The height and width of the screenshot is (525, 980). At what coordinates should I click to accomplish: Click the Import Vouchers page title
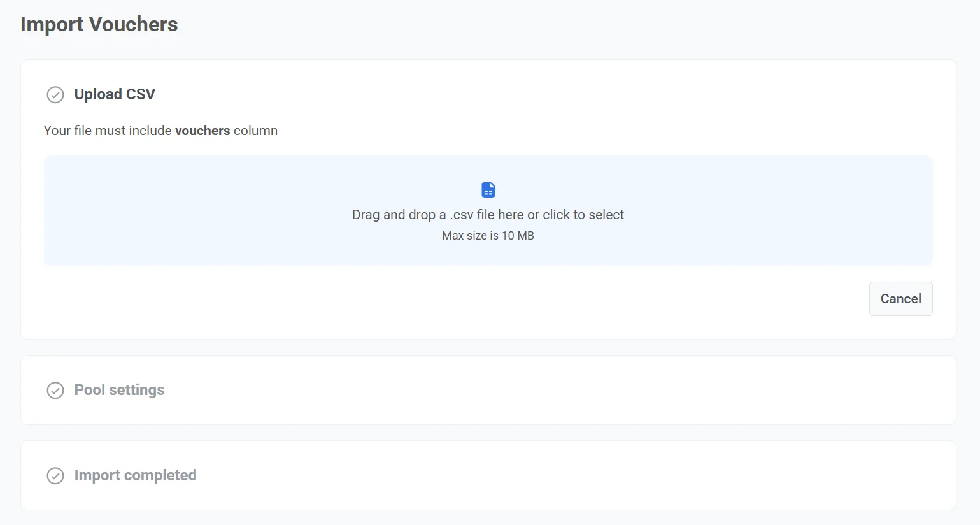(99, 24)
